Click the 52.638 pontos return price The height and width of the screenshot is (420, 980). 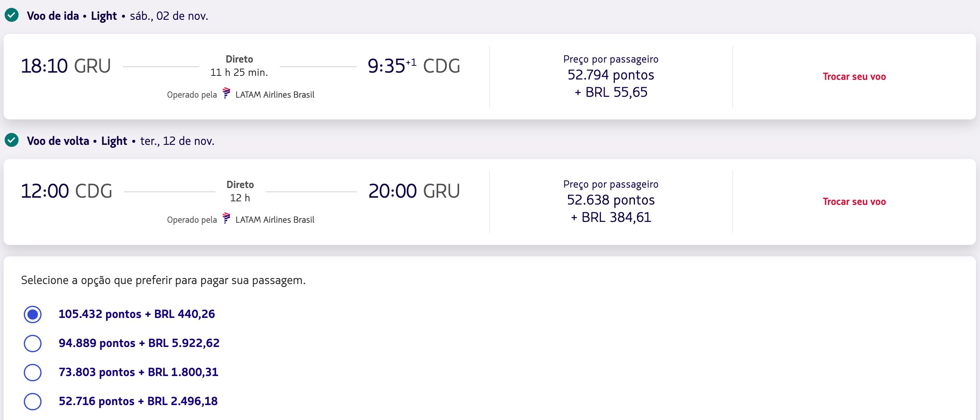coord(611,200)
